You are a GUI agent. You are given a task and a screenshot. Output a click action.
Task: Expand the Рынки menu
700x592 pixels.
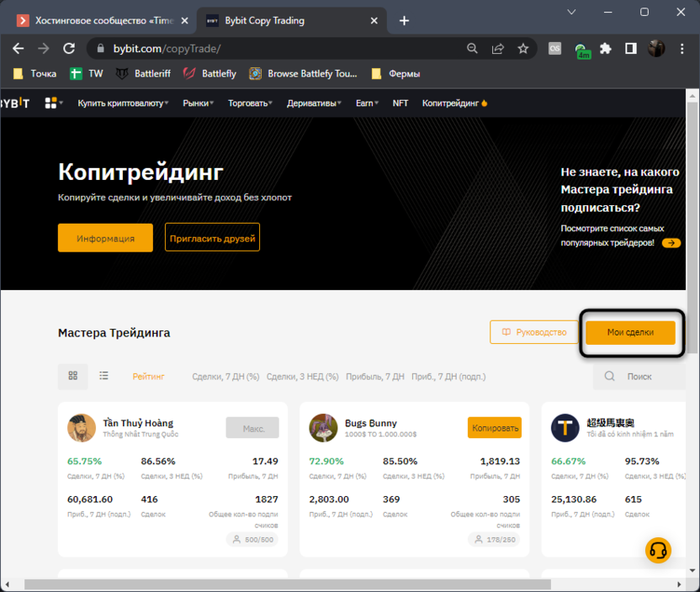[x=198, y=103]
